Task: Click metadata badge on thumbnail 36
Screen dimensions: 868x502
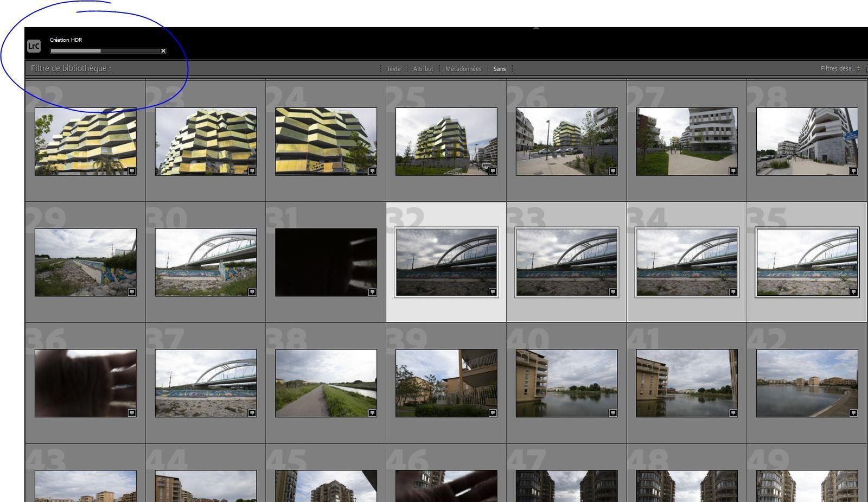Action: (132, 413)
